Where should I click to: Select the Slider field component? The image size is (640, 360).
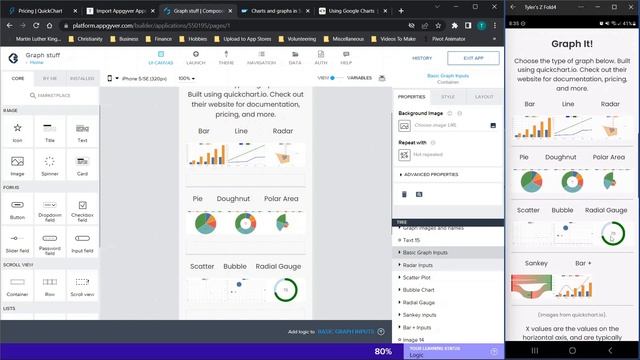tap(18, 243)
